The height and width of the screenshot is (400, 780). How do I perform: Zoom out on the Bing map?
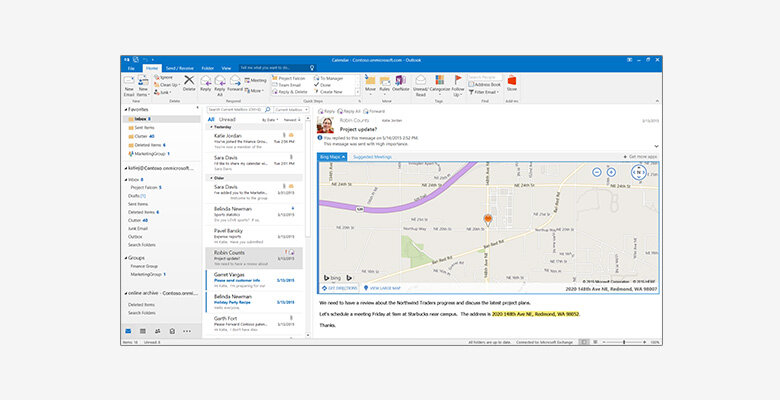click(597, 172)
